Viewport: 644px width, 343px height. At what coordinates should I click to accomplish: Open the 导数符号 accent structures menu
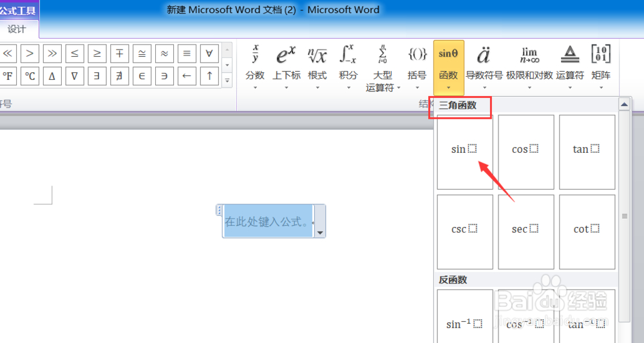click(484, 68)
